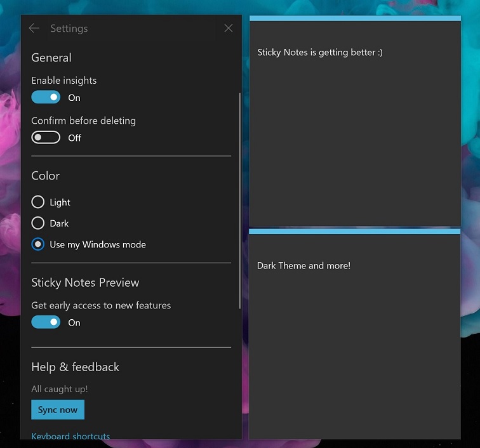
Task: Click the Help & feedback heading
Action: click(x=75, y=367)
